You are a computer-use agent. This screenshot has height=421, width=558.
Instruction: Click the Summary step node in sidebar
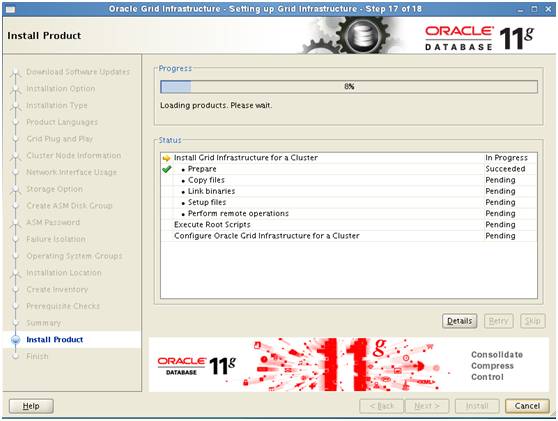[15, 323]
